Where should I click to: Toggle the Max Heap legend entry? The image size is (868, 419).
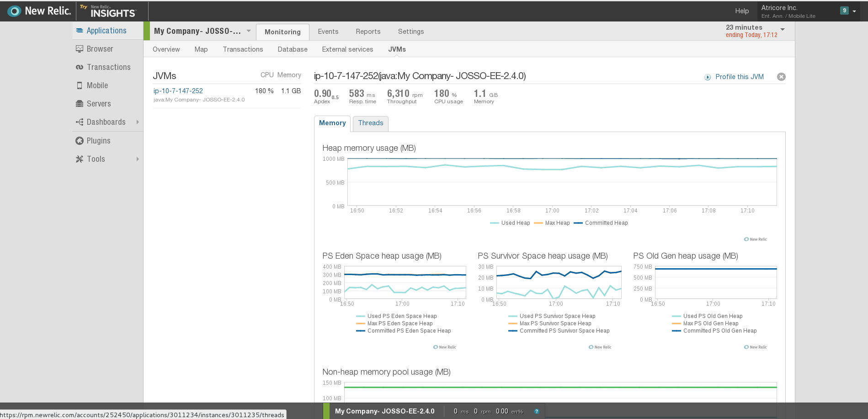tap(552, 223)
